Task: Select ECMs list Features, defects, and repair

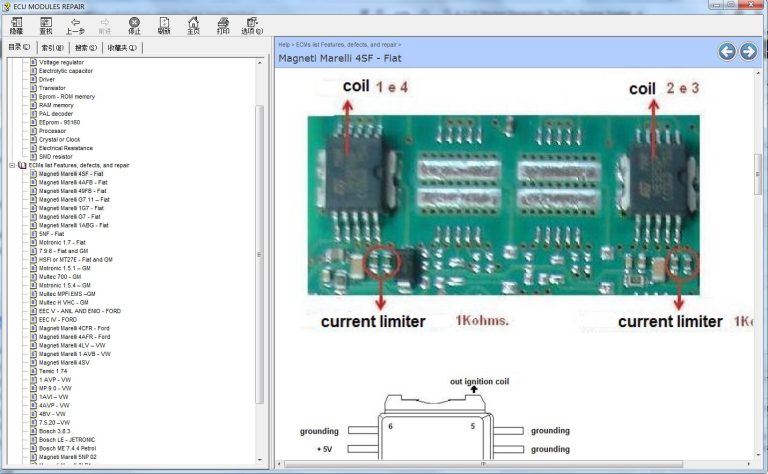Action: pyautogui.click(x=79, y=166)
